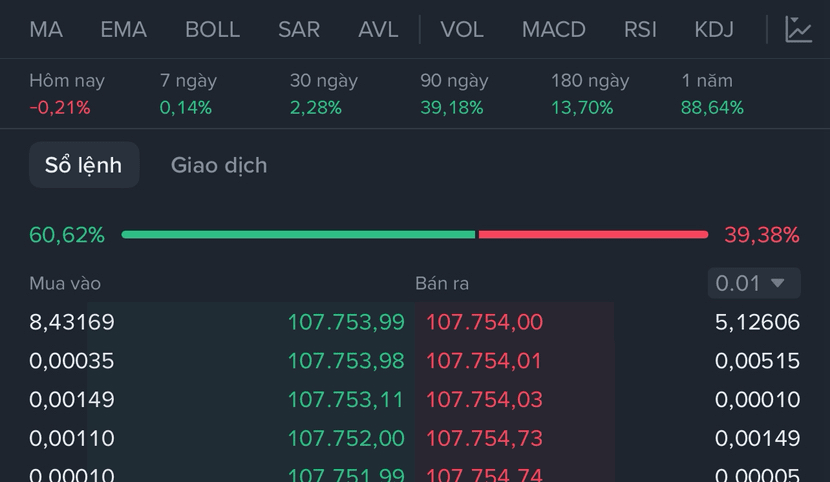Click the buy/sell ratio bar
This screenshot has width=830, height=482.
[414, 235]
